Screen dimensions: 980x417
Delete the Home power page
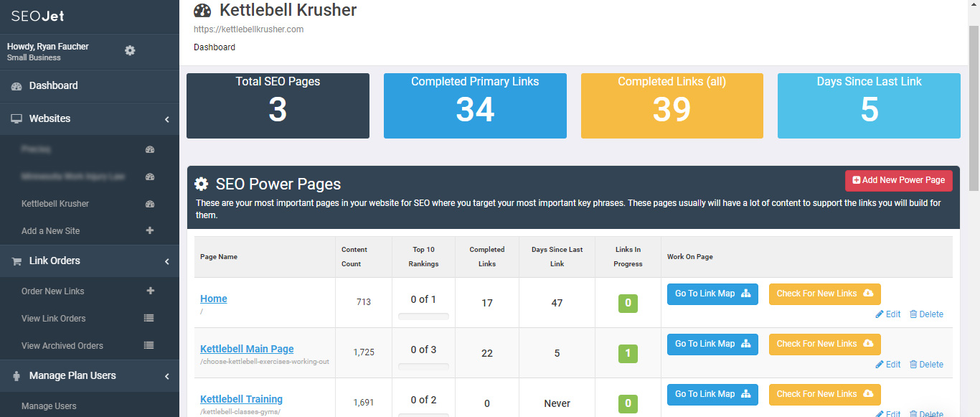pos(926,314)
